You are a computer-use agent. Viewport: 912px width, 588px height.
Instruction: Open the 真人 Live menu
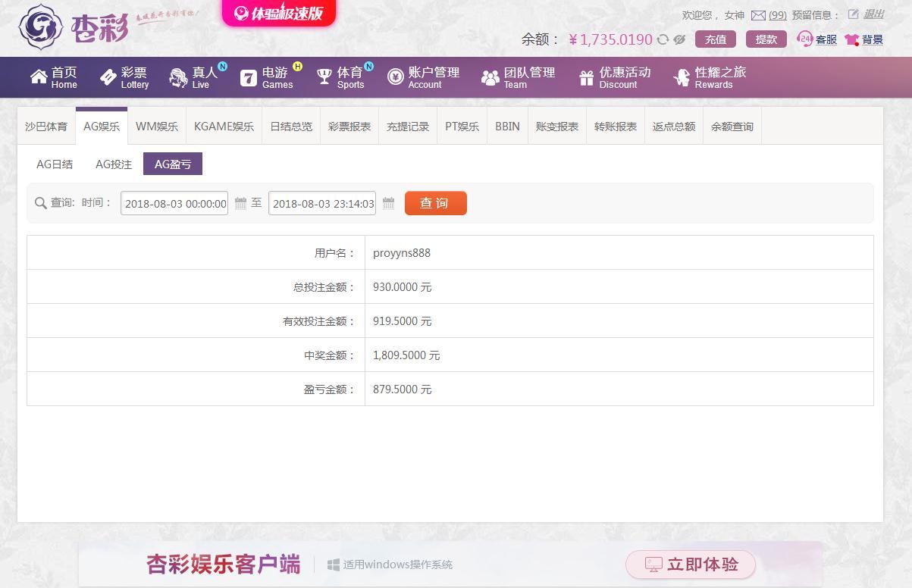(x=196, y=77)
